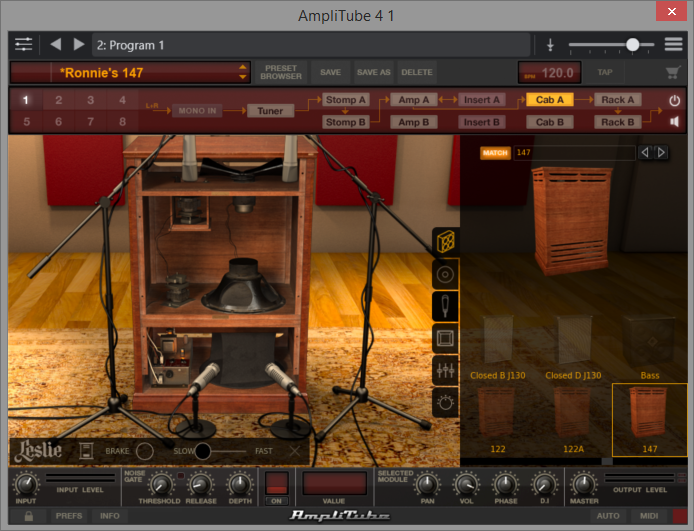Select the Closed B J130 cabinet thumbnail

(x=498, y=348)
